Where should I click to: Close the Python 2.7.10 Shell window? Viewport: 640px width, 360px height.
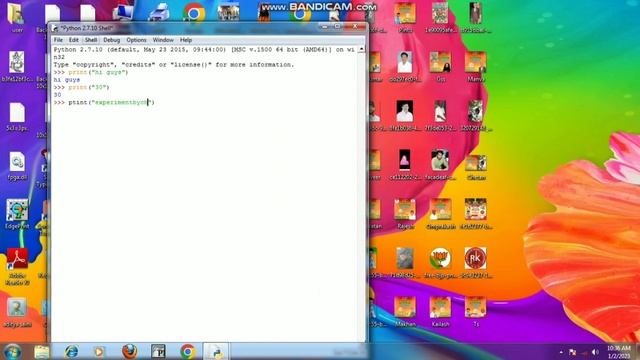pyautogui.click(x=355, y=27)
